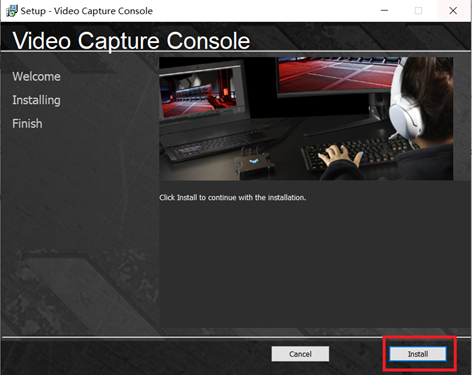This screenshot has height=375, width=472.
Task: Click the Video Capture Console heading
Action: (131, 41)
